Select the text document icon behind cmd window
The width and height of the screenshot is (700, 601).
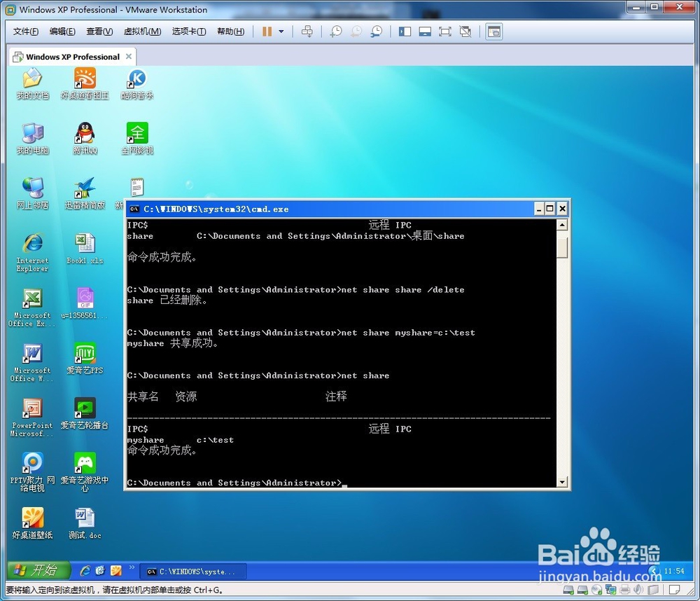136,187
